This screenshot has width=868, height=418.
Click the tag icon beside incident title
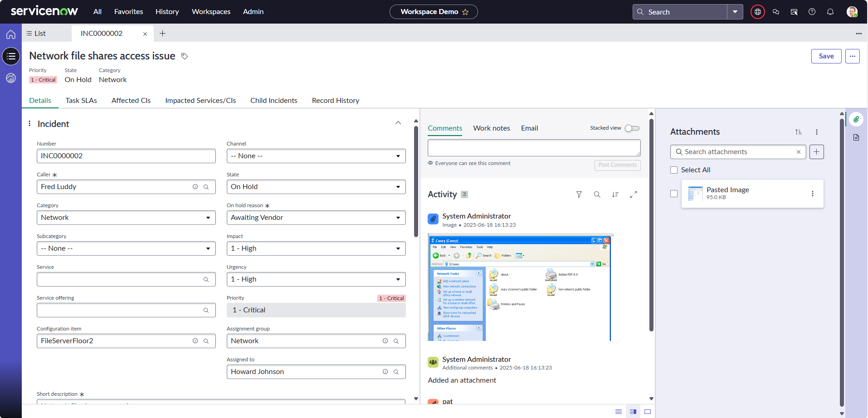point(185,56)
